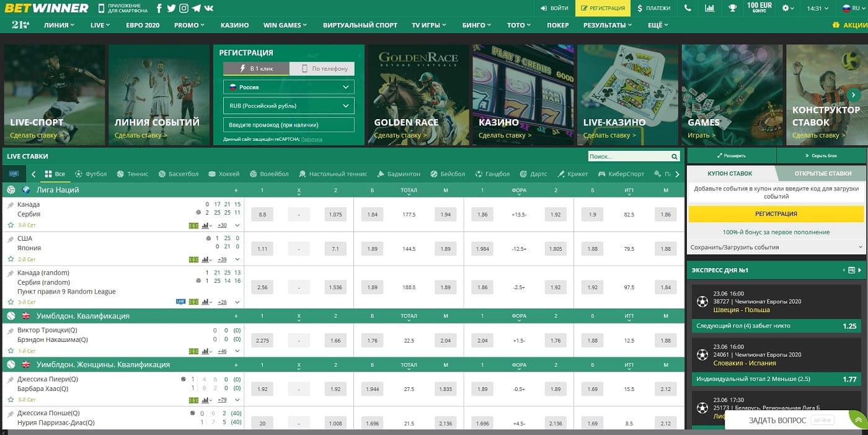Click the yellow РЕГИСТРАЦИЯ button in coupon
Image resolution: width=868 pixels, height=435 pixels.
pos(776,214)
